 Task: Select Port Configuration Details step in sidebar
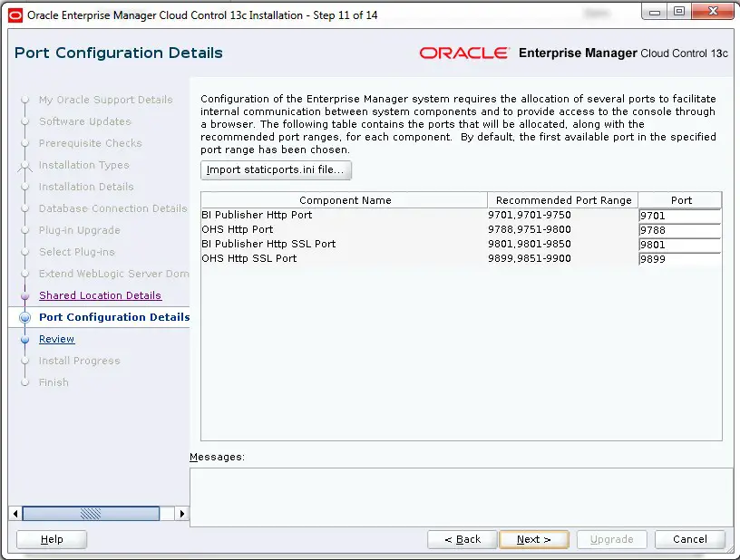click(114, 317)
